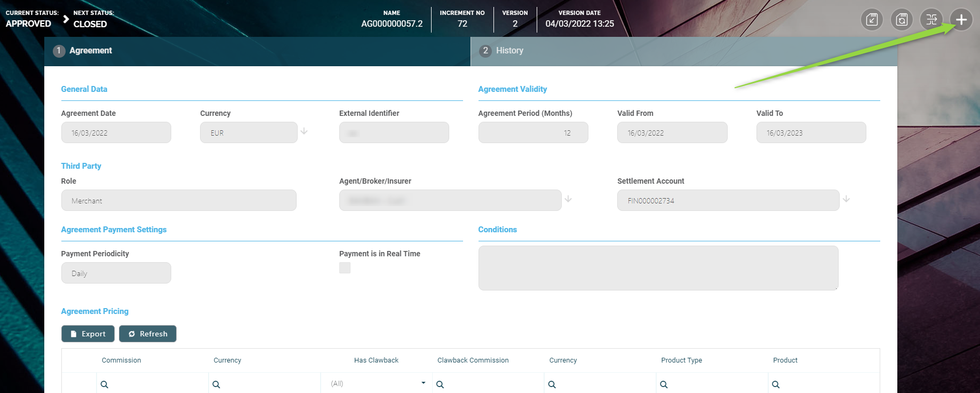
Task: Switch to the History tab
Action: tap(509, 51)
